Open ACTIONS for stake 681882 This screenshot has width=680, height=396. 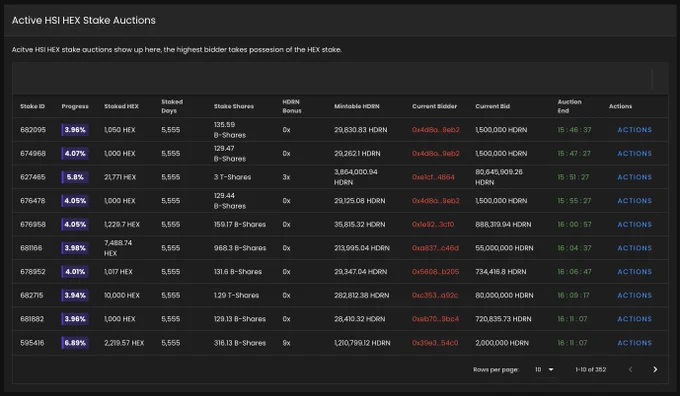[x=634, y=319]
